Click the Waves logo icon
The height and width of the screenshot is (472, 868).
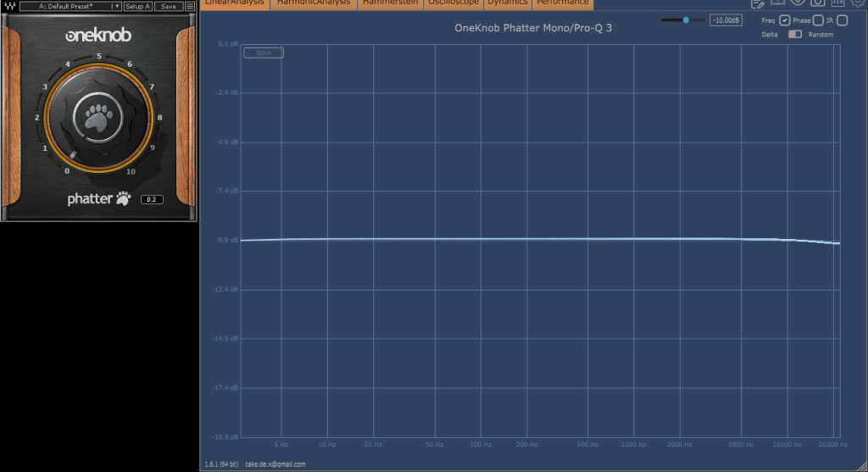tap(9, 6)
